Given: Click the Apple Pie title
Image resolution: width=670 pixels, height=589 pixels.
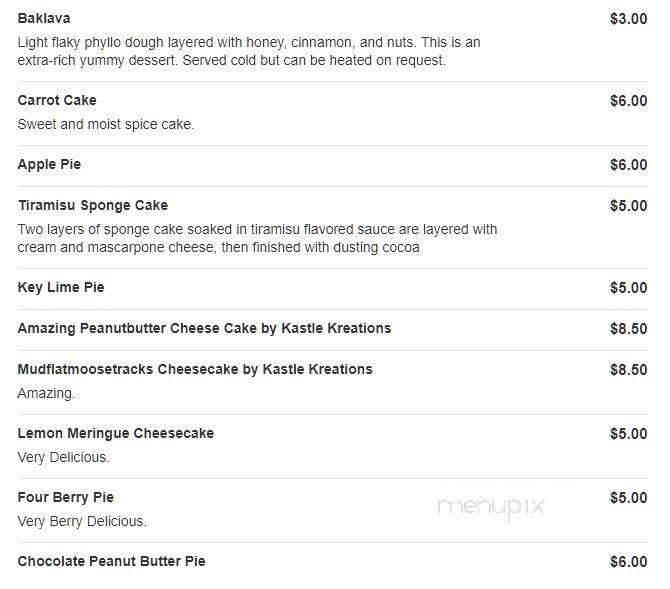Looking at the screenshot, I should pyautogui.click(x=49, y=165).
